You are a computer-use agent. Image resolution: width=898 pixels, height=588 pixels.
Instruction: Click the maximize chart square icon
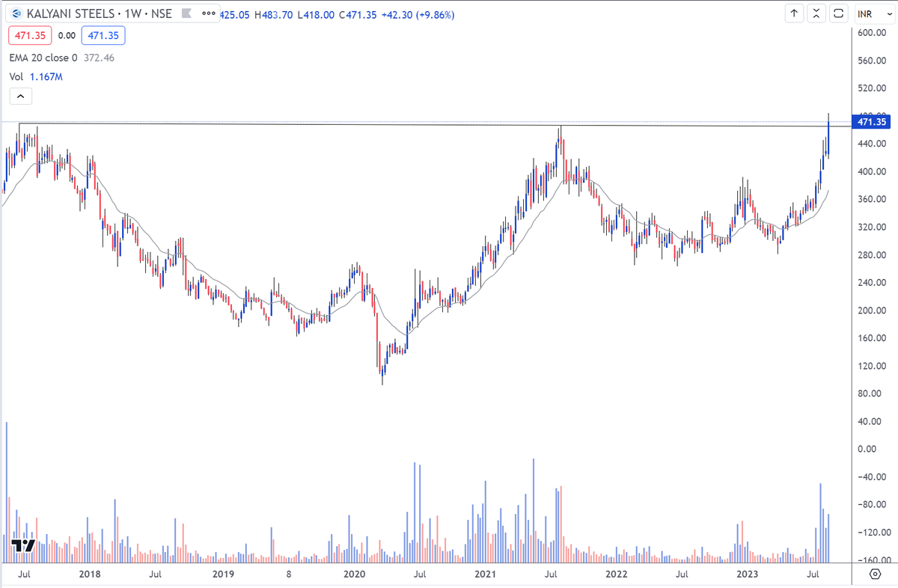point(839,13)
